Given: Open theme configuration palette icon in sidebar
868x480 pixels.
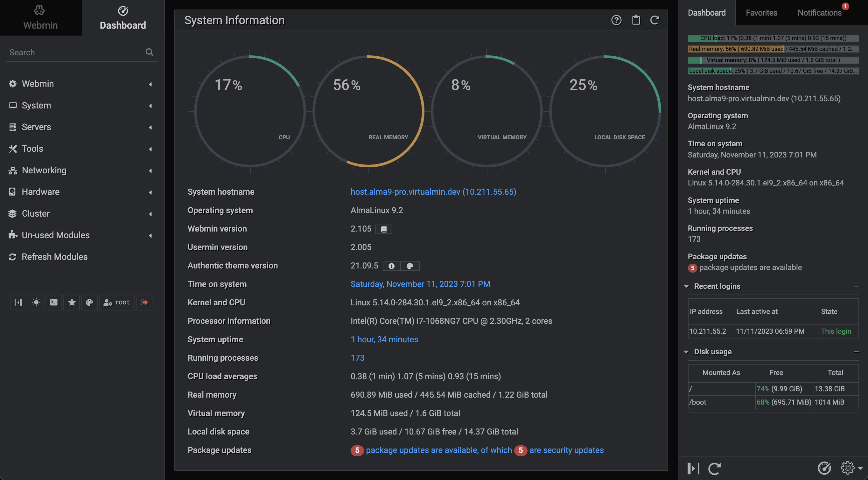Looking at the screenshot, I should [89, 302].
